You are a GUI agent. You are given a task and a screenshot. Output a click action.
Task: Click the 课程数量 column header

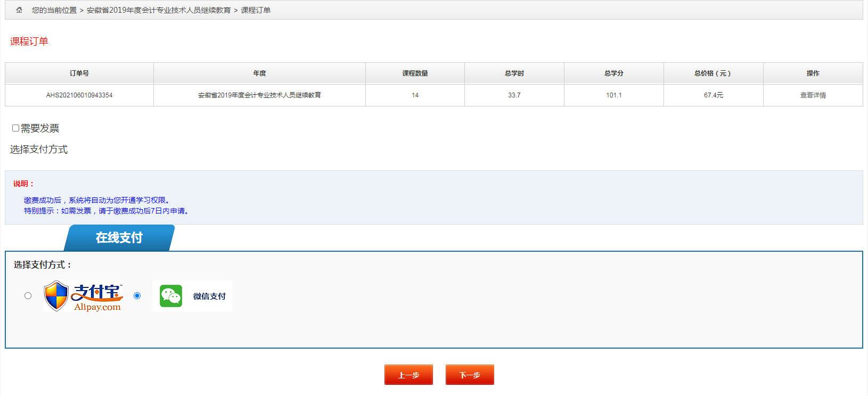[x=415, y=73]
